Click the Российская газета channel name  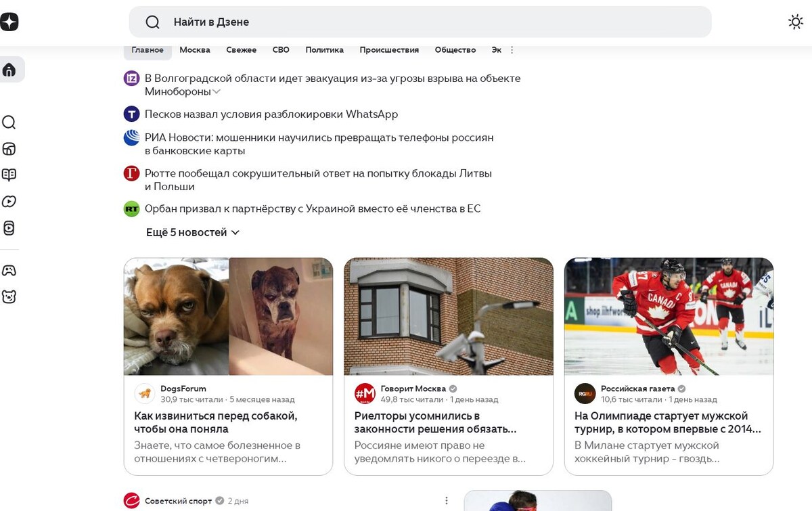(x=638, y=388)
